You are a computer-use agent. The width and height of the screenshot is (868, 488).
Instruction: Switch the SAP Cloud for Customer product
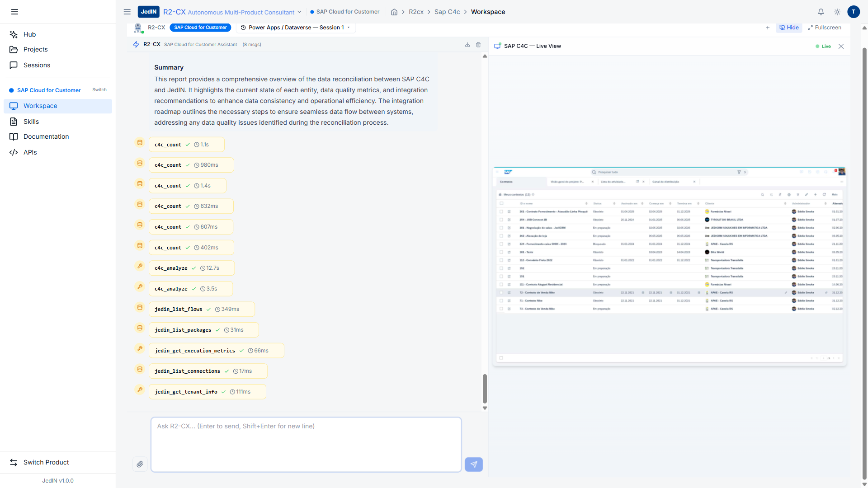[99, 90]
